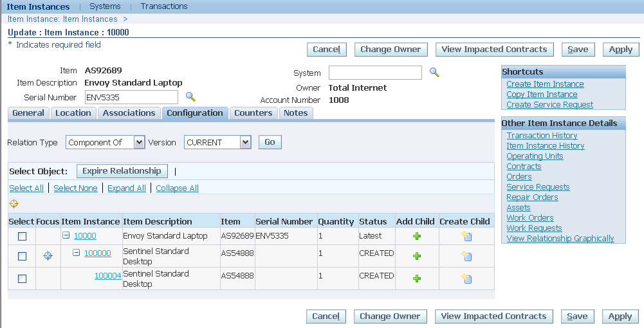The image size is (644, 328).
Task: Select the Item Instances top navigation item
Action: (38, 6)
